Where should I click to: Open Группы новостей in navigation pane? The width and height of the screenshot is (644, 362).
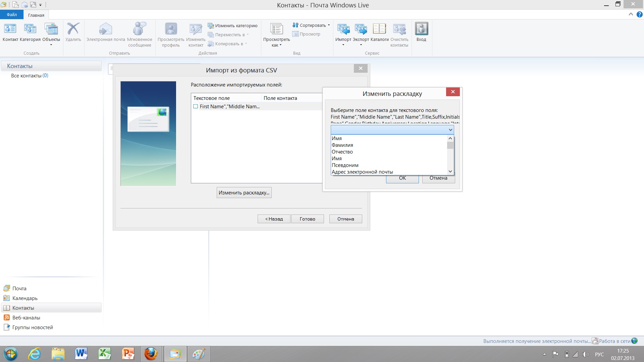click(x=28, y=327)
